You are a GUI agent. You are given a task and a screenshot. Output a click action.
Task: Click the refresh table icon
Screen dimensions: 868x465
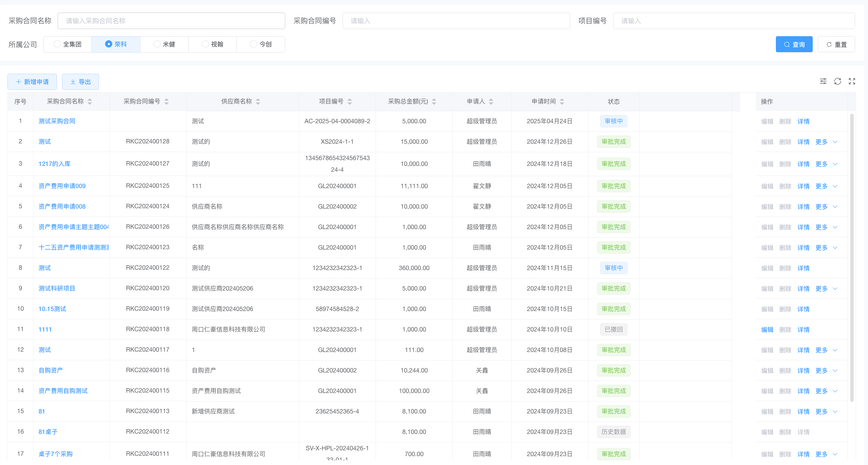click(837, 81)
